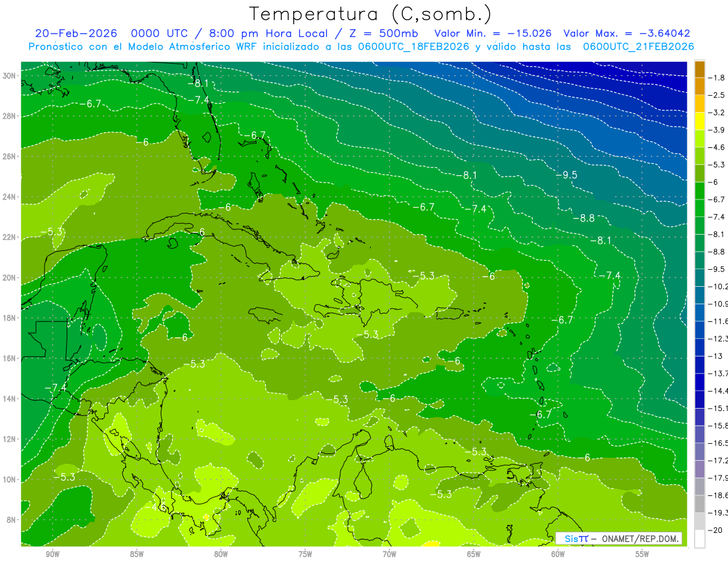Viewport: 728px width, 562px height.
Task: Click the "65W" longitude axis label
Action: click(x=474, y=555)
